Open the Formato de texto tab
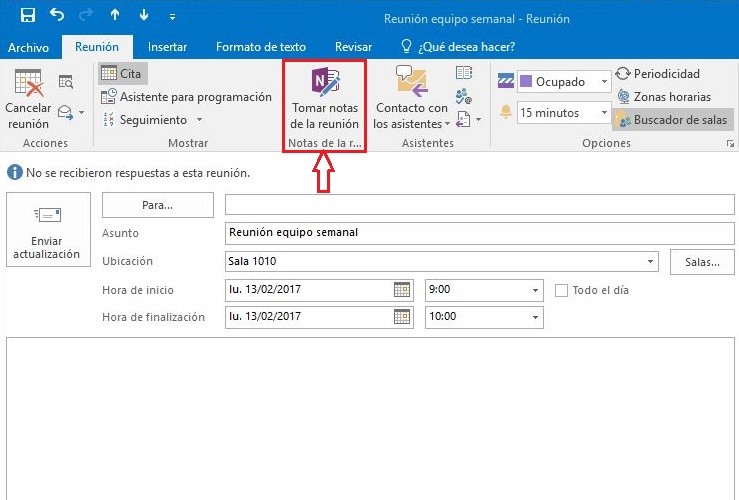The width and height of the screenshot is (739, 500). (261, 47)
